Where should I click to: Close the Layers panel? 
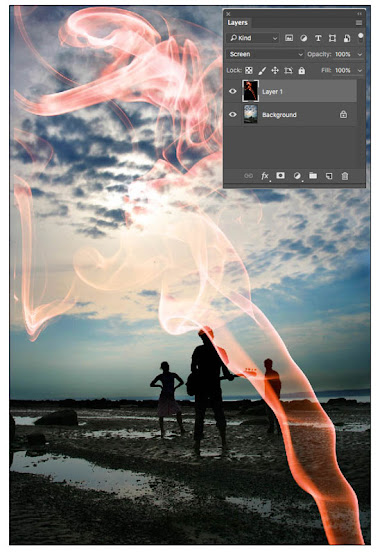pyautogui.click(x=228, y=14)
